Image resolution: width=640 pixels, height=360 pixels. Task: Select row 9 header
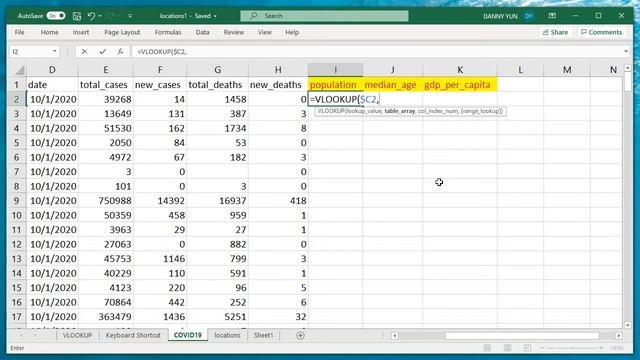(16, 200)
